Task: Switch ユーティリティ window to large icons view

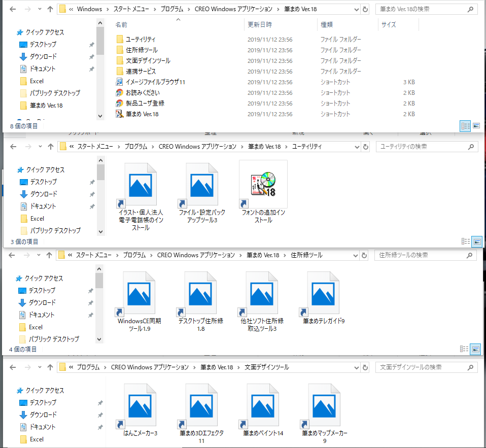Action: click(x=477, y=241)
